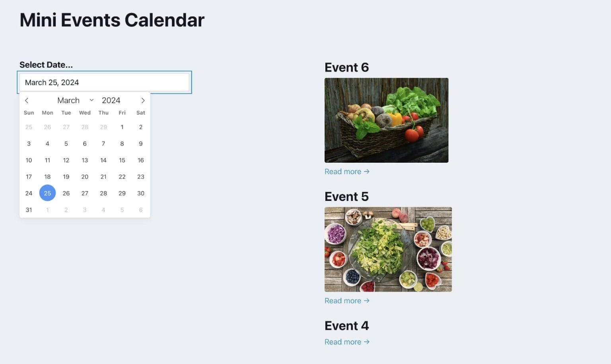This screenshot has height=364, width=611.
Task: Advance to next month using right arrow
Action: pos(143,101)
